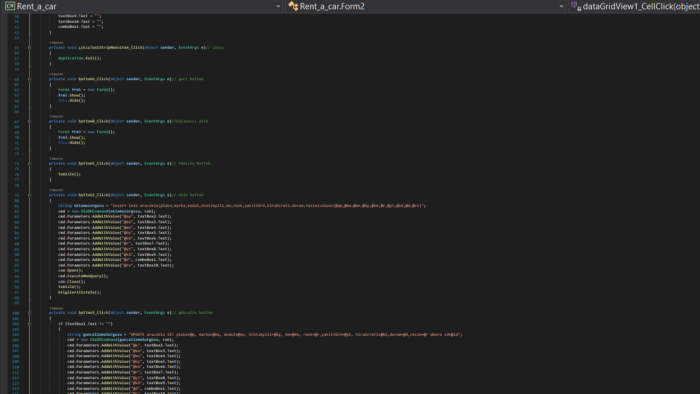Screen dimensions: 700x394
Task: Open references link above button2_Click method
Action: 56,190
